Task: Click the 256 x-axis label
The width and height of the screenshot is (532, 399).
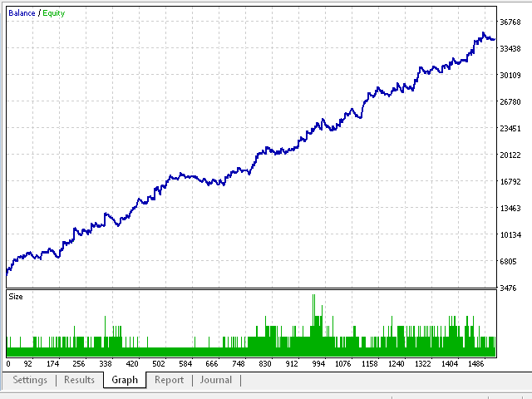Action: pyautogui.click(x=79, y=364)
